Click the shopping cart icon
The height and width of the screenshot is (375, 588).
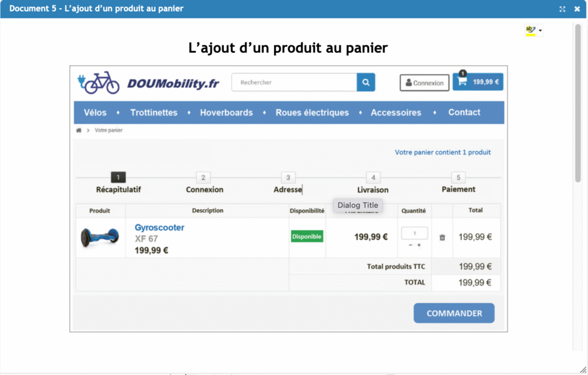coord(461,82)
